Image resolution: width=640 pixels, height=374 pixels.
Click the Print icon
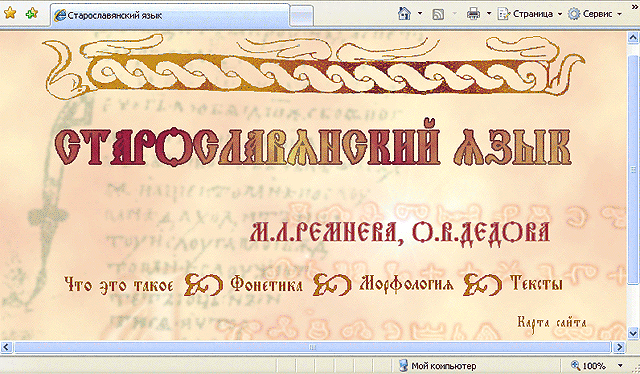point(473,14)
